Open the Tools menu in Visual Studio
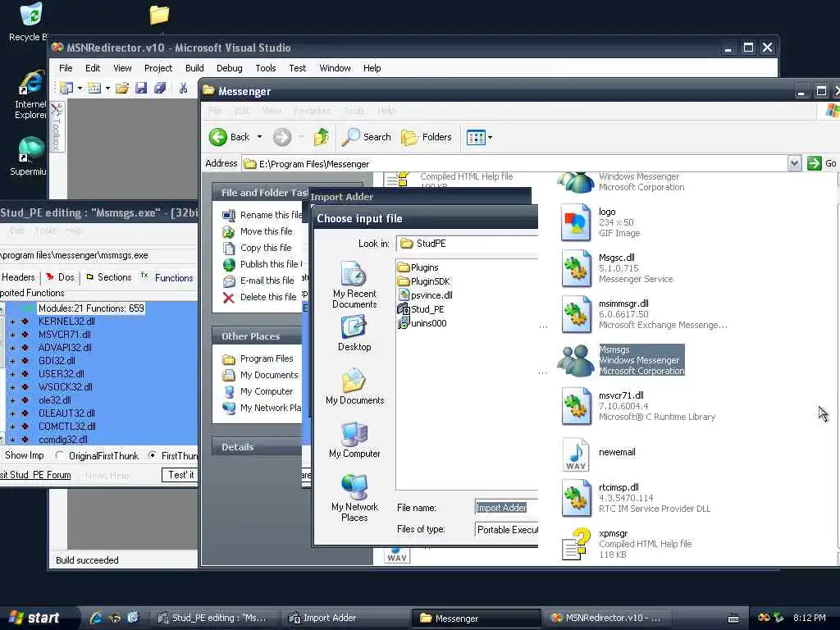This screenshot has height=630, width=840. coord(266,68)
